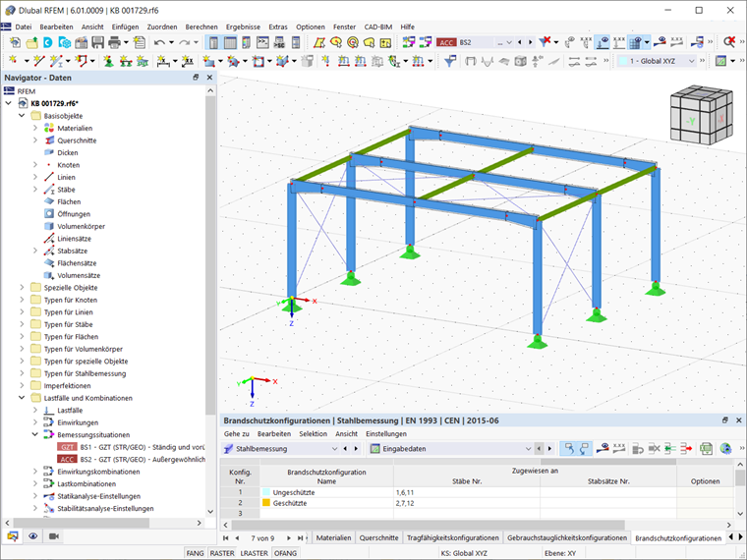Click Gehe zu in the table menu
Screen dimensions: 747x560
pos(237,434)
